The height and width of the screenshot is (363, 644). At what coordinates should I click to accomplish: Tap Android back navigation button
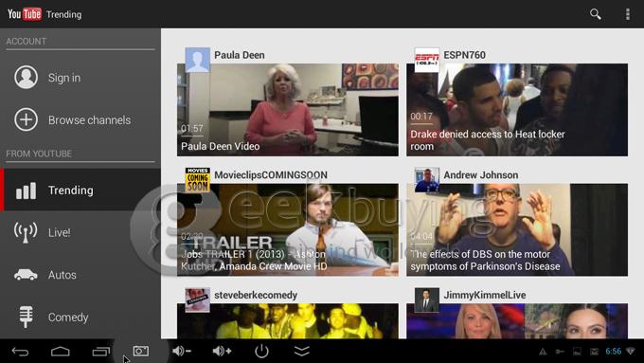coord(20,352)
